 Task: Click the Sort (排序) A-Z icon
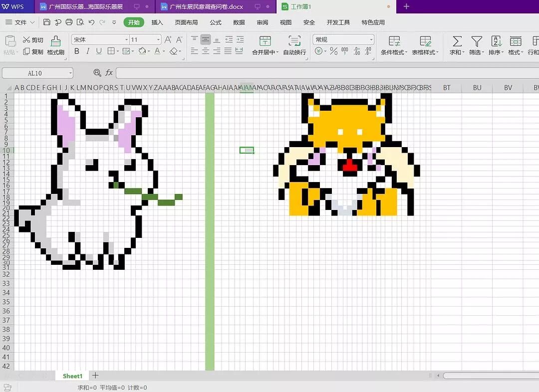496,41
